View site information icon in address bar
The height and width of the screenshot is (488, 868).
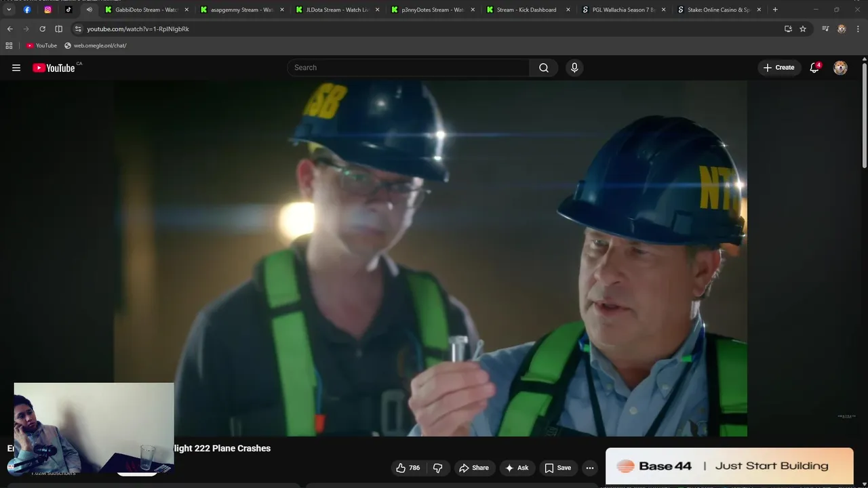click(x=78, y=29)
